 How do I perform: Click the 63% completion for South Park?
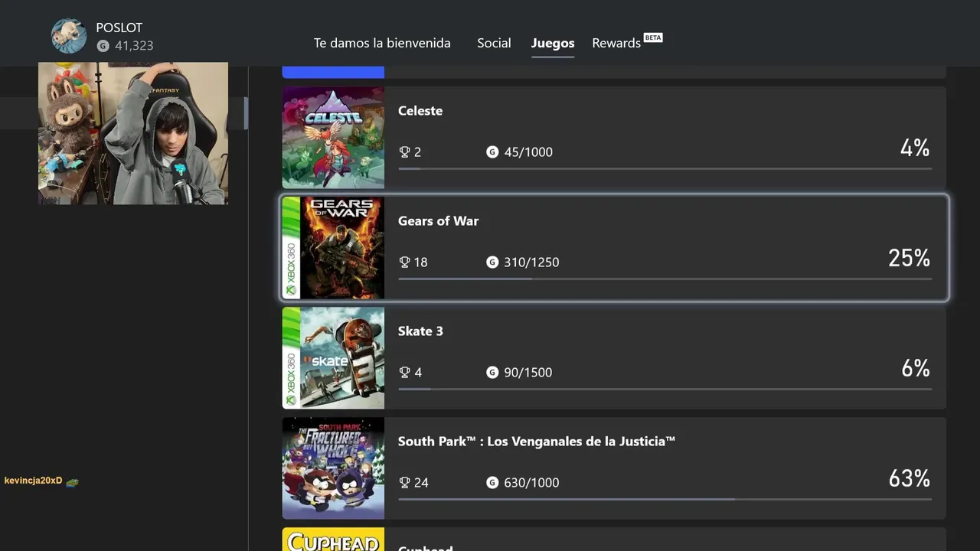pyautogui.click(x=909, y=478)
